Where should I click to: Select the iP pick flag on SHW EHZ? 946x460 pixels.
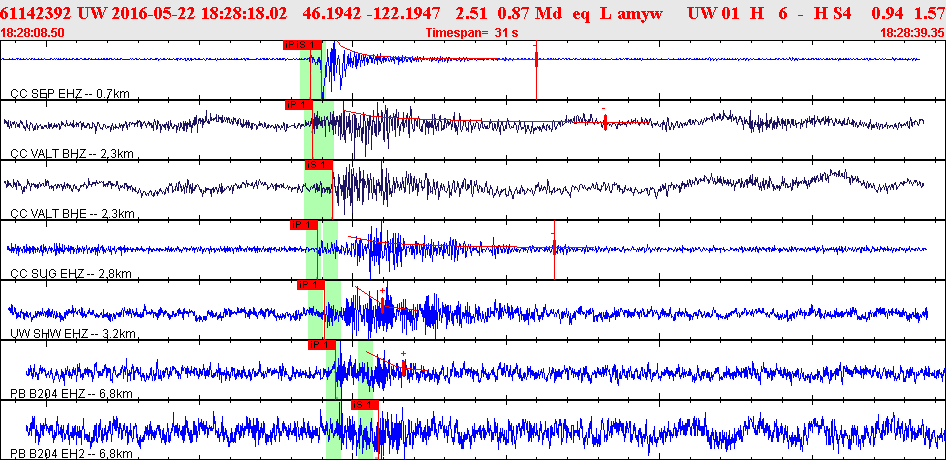pyautogui.click(x=311, y=285)
